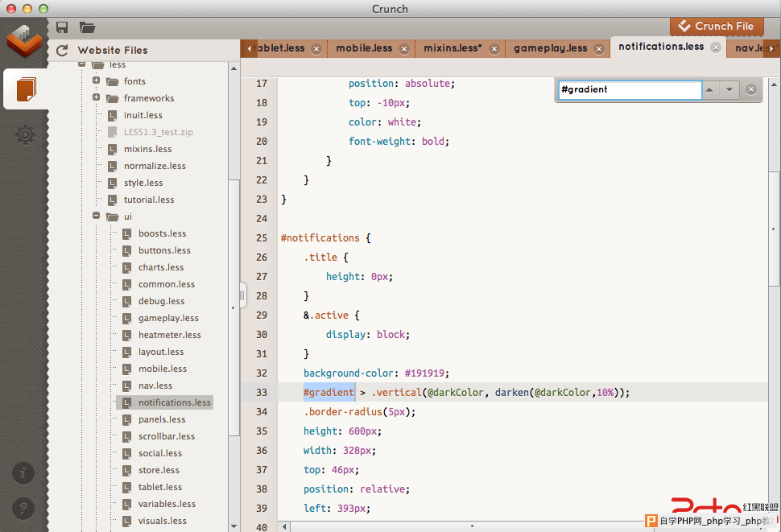Click sidebar panel collapse handle

coord(242,295)
